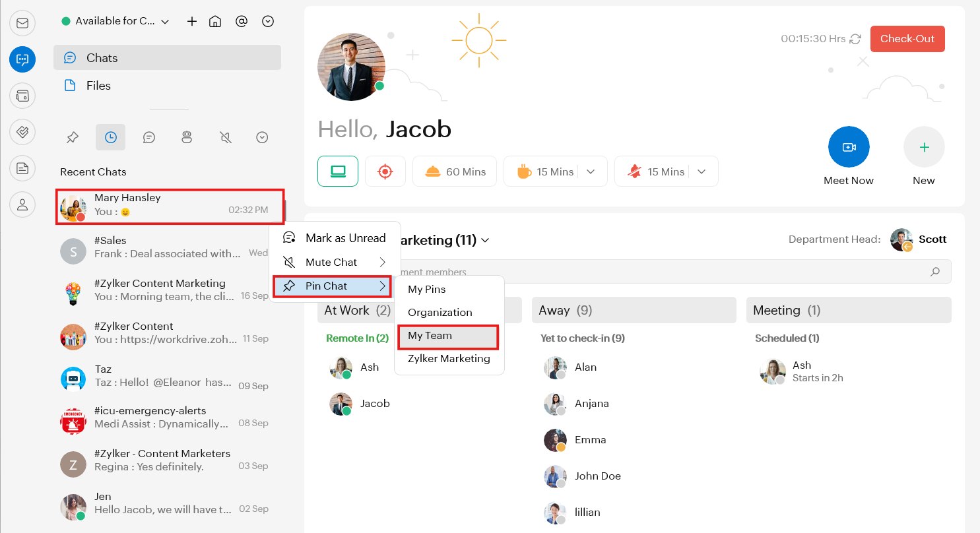Start a meeting with Meet Now
Image resolution: width=980 pixels, height=533 pixels.
coord(848,146)
